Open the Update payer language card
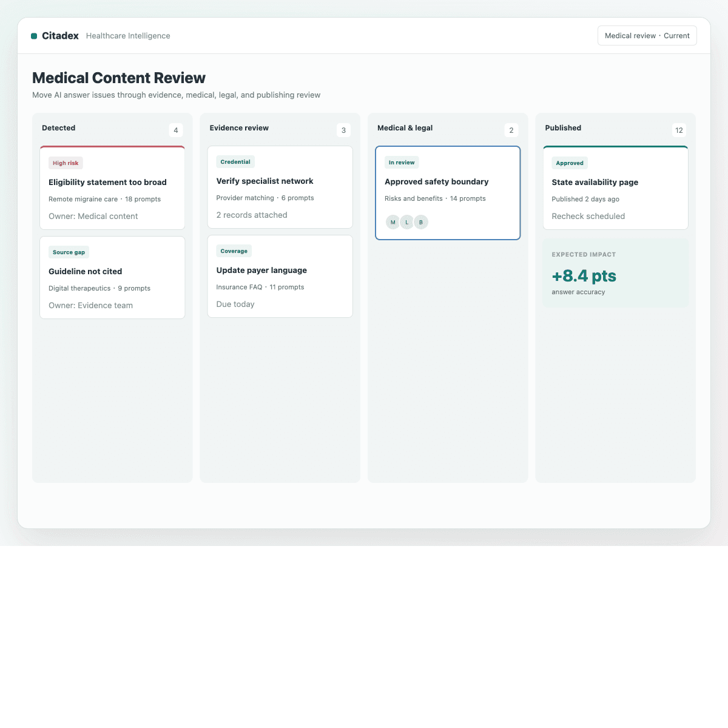The height and width of the screenshot is (728, 728). coord(280,276)
